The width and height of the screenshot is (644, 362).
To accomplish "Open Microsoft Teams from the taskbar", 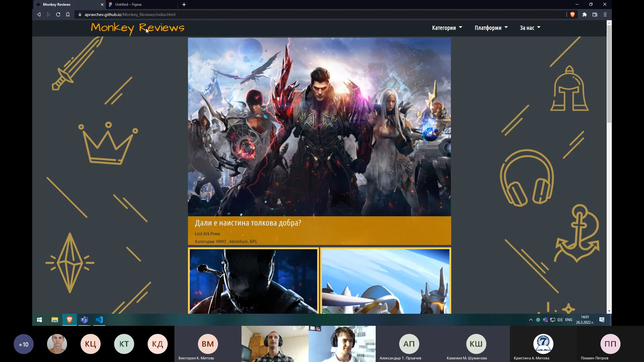I will [x=85, y=320].
